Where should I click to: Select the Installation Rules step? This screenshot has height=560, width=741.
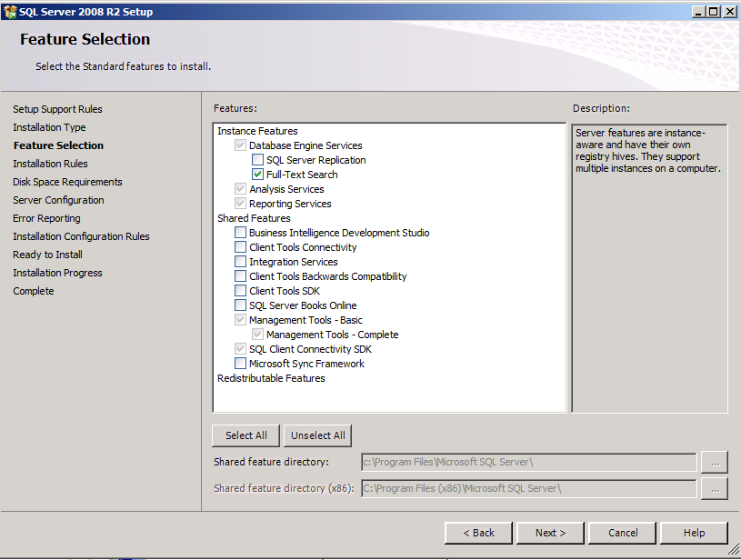(50, 164)
